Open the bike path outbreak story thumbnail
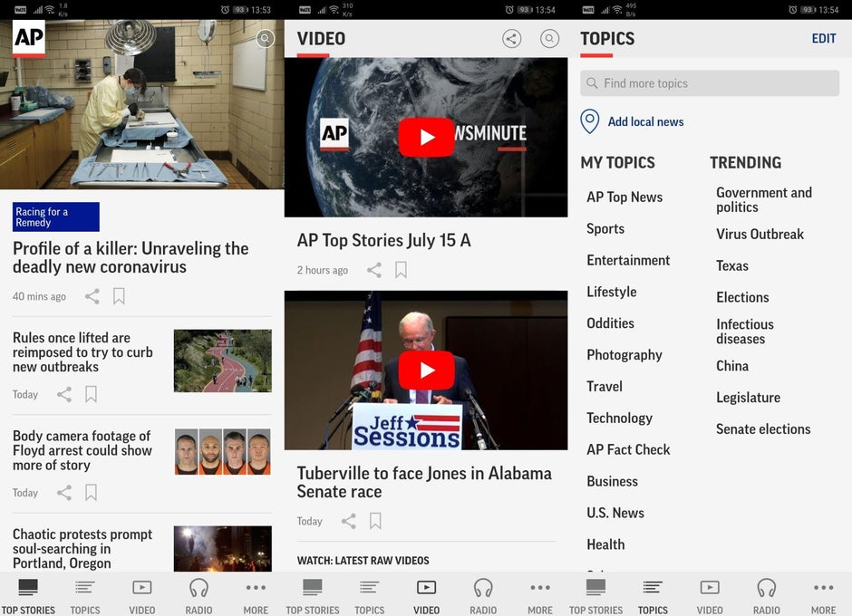852x616 pixels. click(x=223, y=361)
